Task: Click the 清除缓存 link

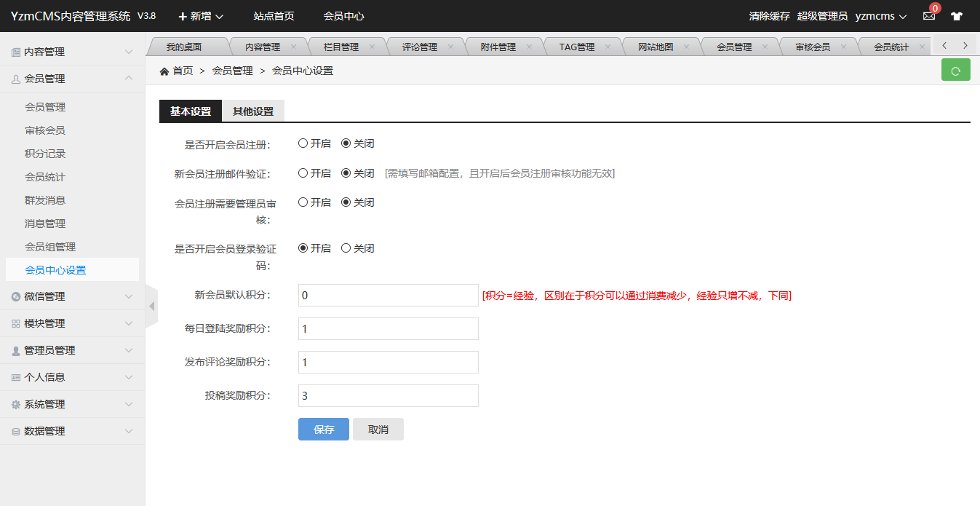Action: pyautogui.click(x=769, y=16)
